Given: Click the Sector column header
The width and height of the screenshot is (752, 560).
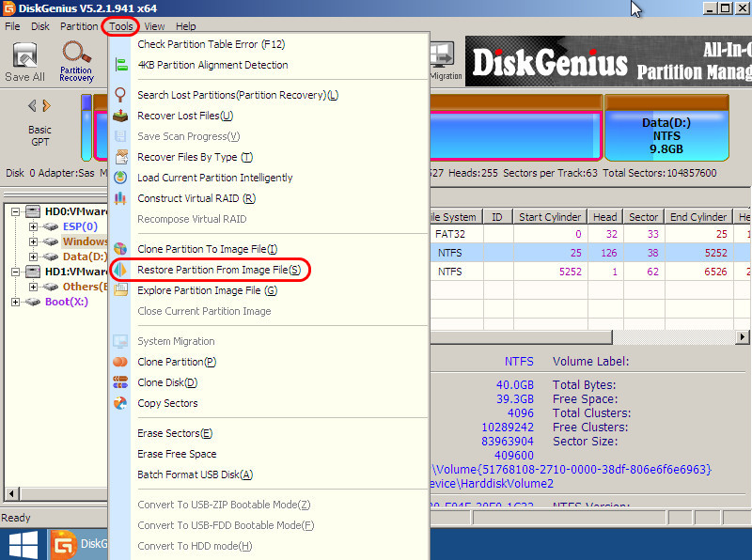Looking at the screenshot, I should [x=644, y=217].
